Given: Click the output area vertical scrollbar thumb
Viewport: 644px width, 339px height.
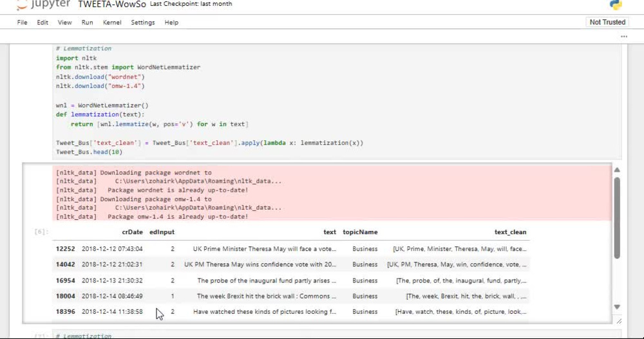Looking at the screenshot, I should click(x=617, y=217).
